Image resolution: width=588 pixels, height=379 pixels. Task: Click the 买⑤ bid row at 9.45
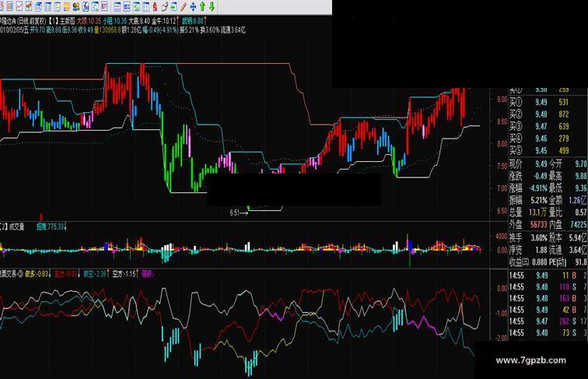coord(538,150)
